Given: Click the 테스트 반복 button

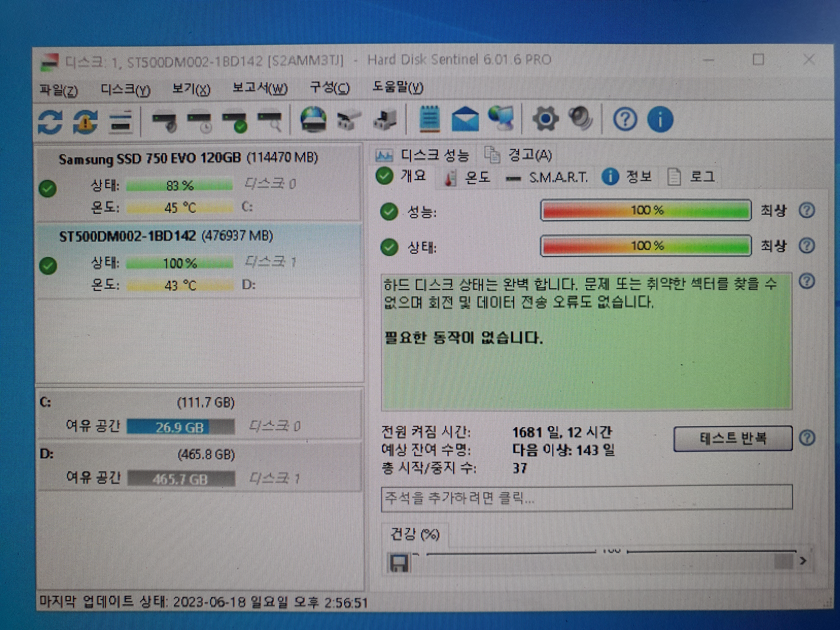Looking at the screenshot, I should 733,439.
